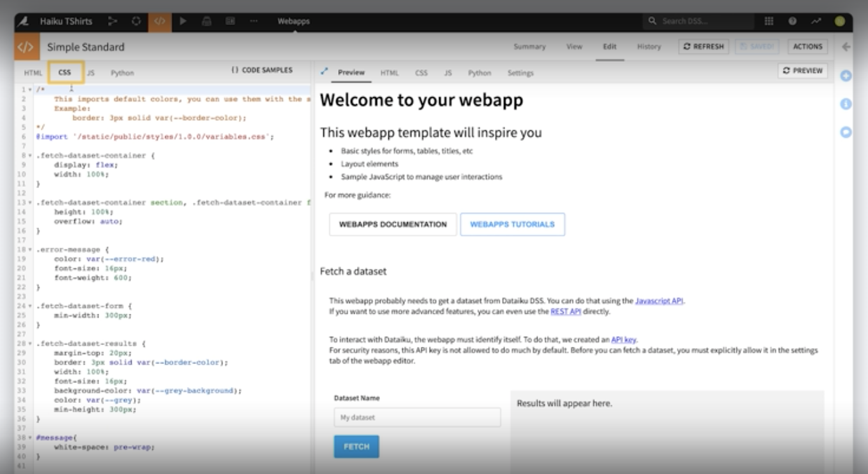The height and width of the screenshot is (474, 868).
Task: Select the Preview tab in right pane
Action: [351, 72]
